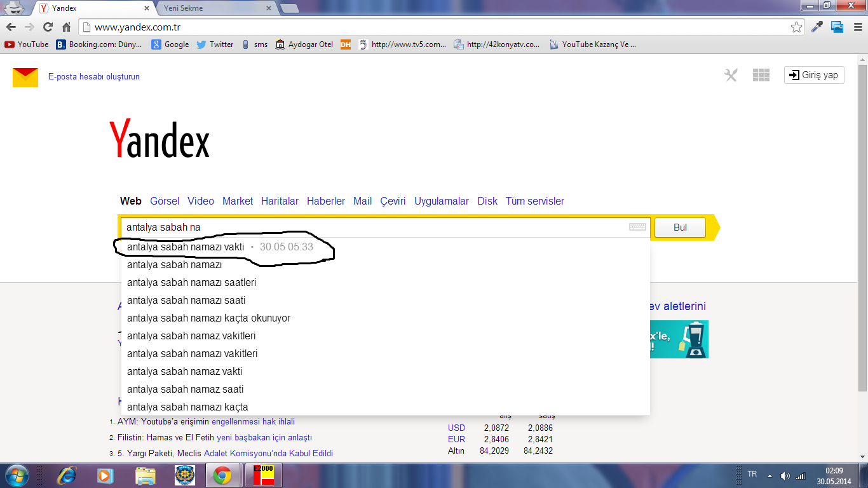The height and width of the screenshot is (488, 868).
Task: Select suggestion 'antalya sabah namazı'
Action: [385, 265]
